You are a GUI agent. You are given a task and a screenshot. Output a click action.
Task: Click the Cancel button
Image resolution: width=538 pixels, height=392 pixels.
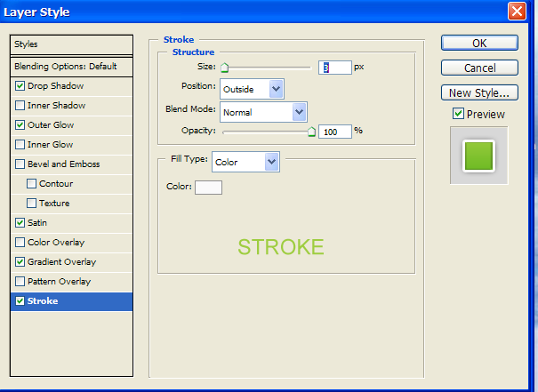[x=479, y=68]
